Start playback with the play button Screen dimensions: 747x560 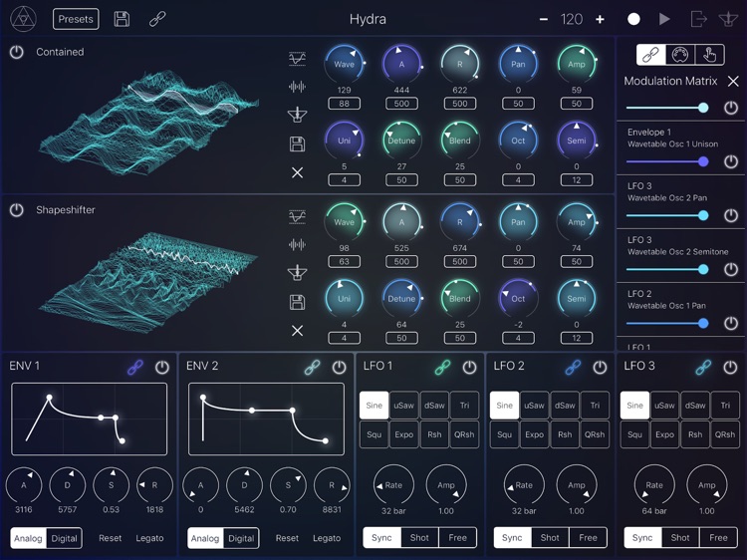(x=664, y=19)
